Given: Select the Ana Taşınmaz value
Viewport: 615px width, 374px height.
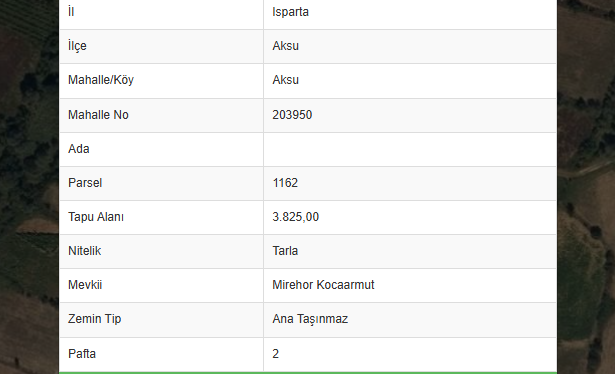Looking at the screenshot, I should 310,319.
